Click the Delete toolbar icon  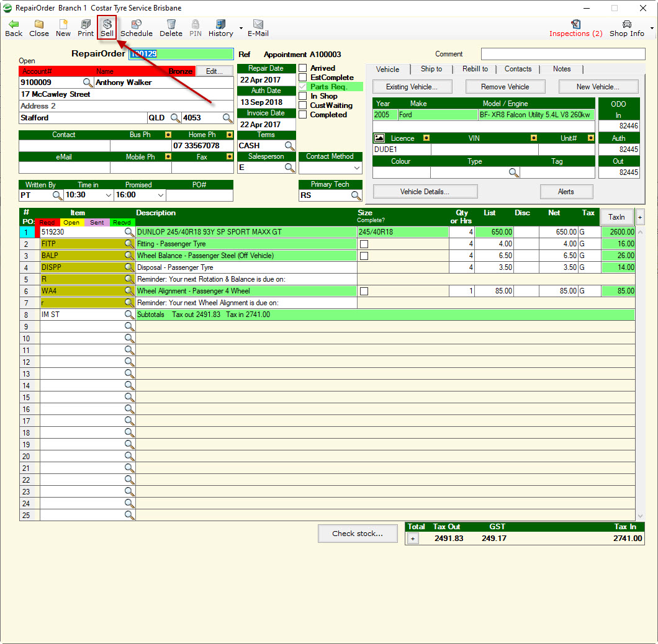pyautogui.click(x=171, y=28)
